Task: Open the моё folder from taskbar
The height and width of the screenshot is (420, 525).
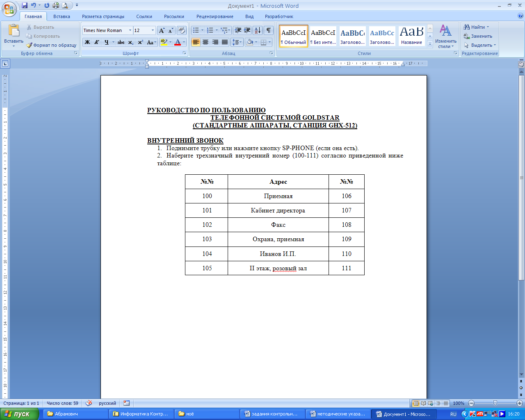Action: click(x=207, y=414)
